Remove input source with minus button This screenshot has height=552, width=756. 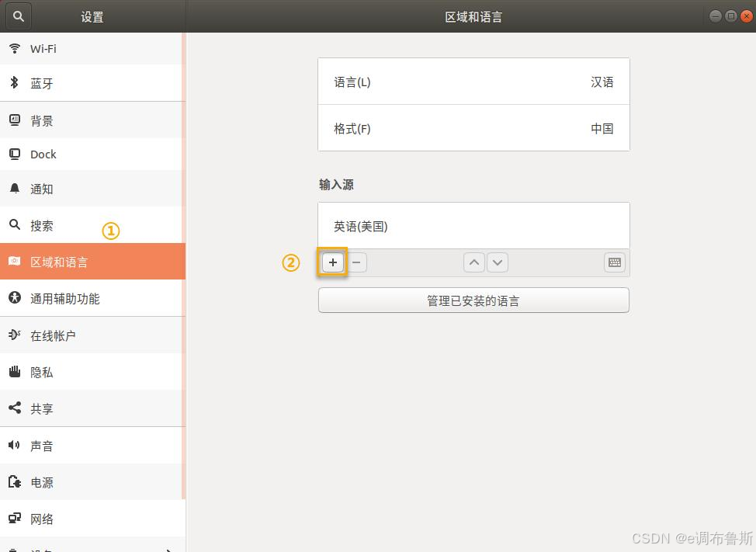[356, 262]
